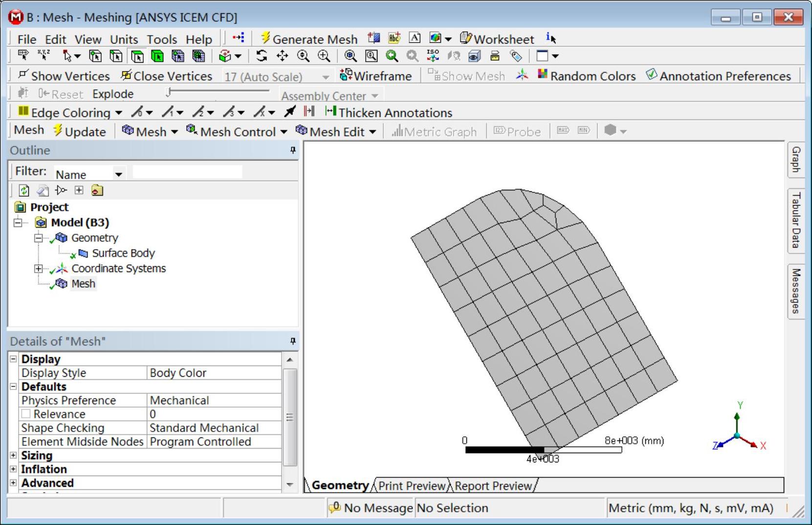
Task: Set the ISO isometric view
Action: pos(433,56)
